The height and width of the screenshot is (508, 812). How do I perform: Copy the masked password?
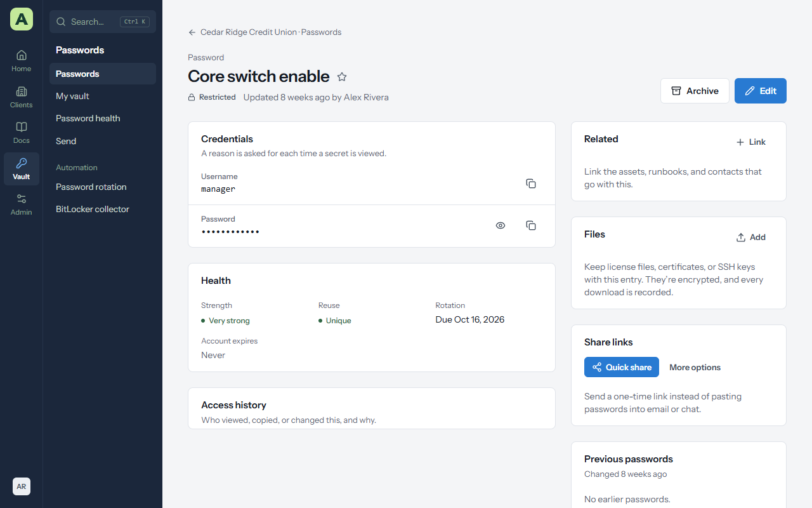click(x=531, y=225)
